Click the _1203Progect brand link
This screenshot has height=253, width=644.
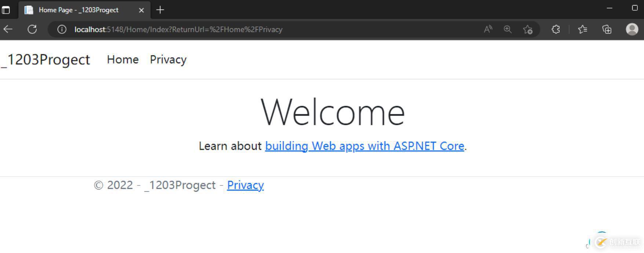pyautogui.click(x=45, y=59)
